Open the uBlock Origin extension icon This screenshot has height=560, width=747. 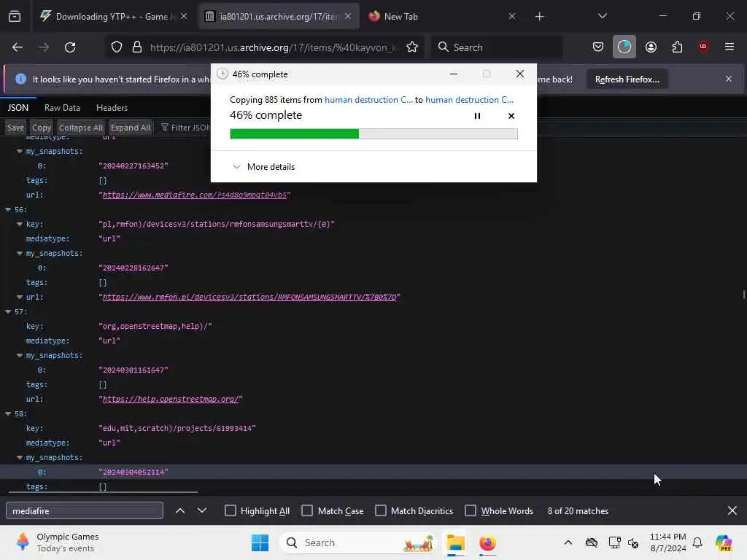click(703, 47)
